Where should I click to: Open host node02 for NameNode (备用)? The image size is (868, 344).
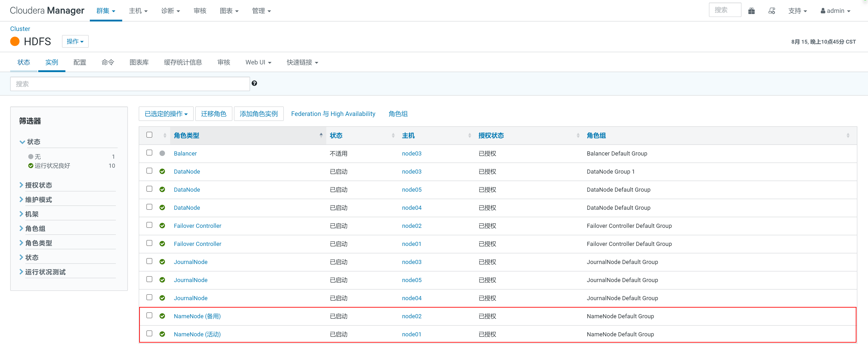(411, 316)
